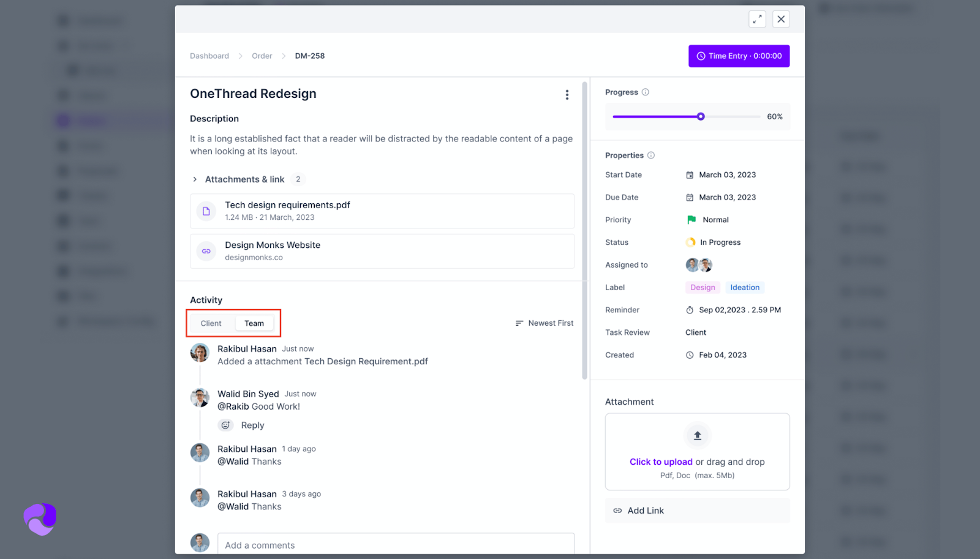This screenshot has height=559, width=980.
Task: Open the three-dot task options menu
Action: pos(567,95)
